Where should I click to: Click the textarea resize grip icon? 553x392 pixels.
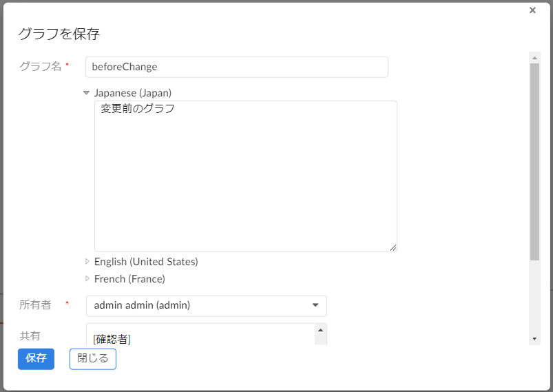coord(393,248)
